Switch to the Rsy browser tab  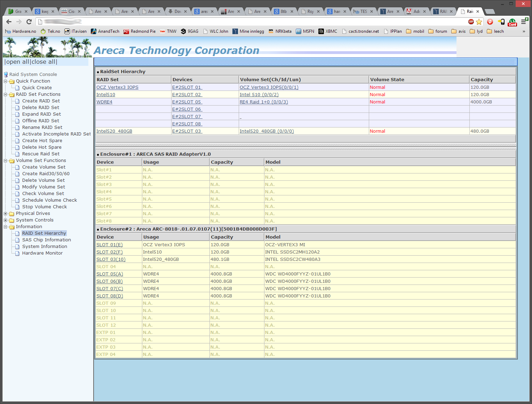tap(310, 11)
